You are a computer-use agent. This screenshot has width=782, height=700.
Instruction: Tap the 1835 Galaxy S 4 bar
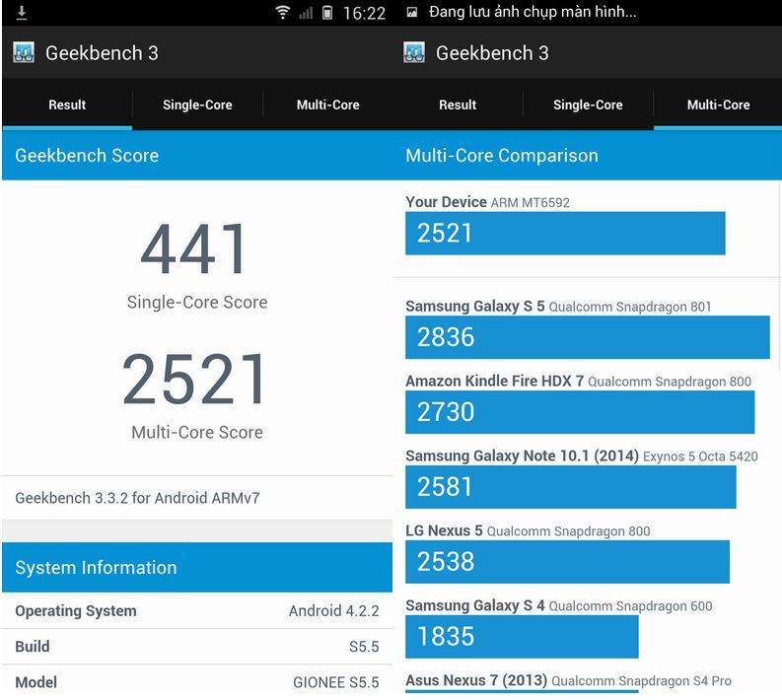522,636
